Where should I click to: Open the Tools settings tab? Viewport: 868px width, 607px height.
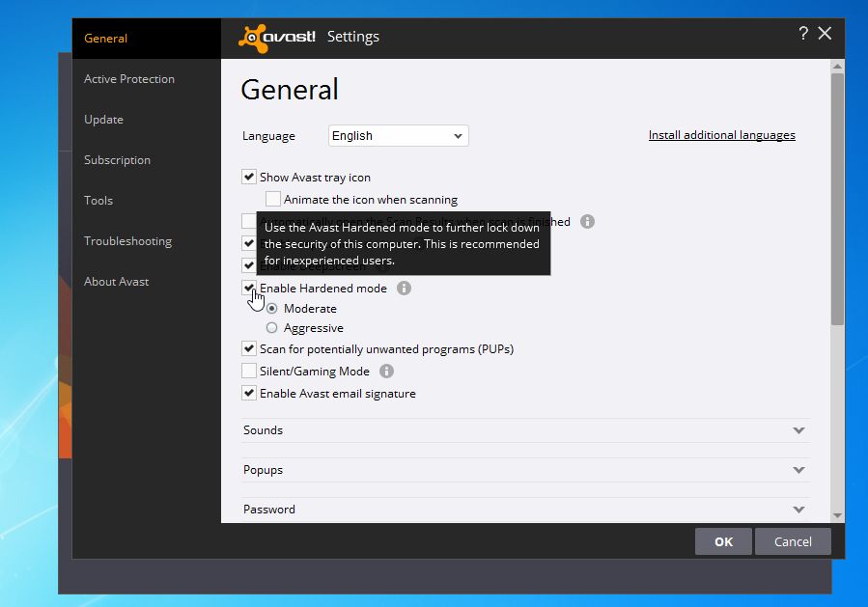(x=146, y=201)
